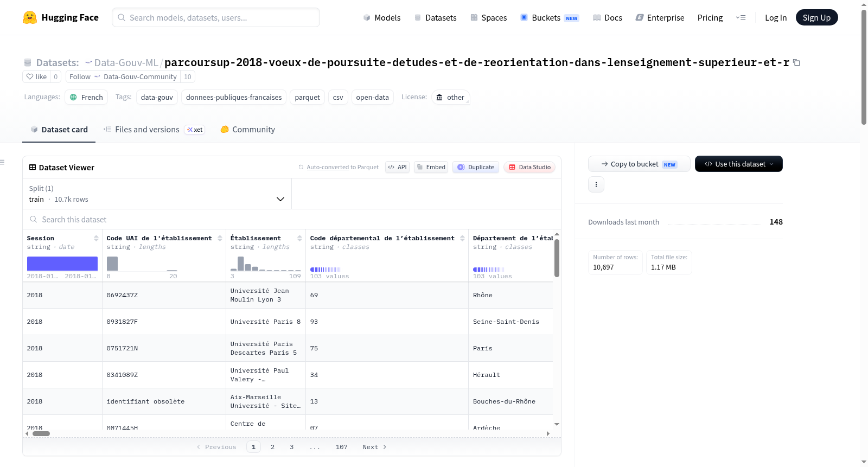The width and height of the screenshot is (868, 467).
Task: Focus the top search models field
Action: point(216,17)
